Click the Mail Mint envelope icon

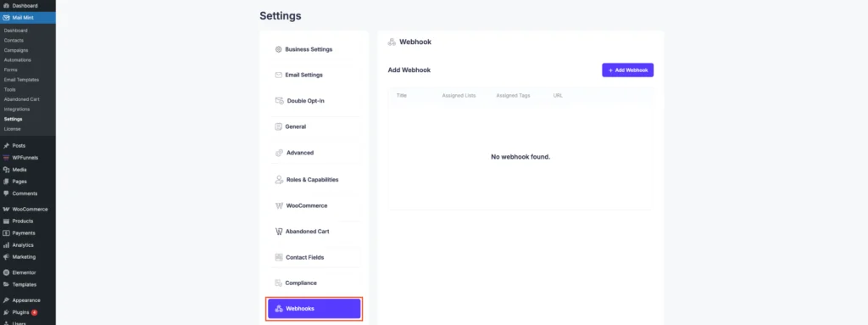[x=6, y=18]
